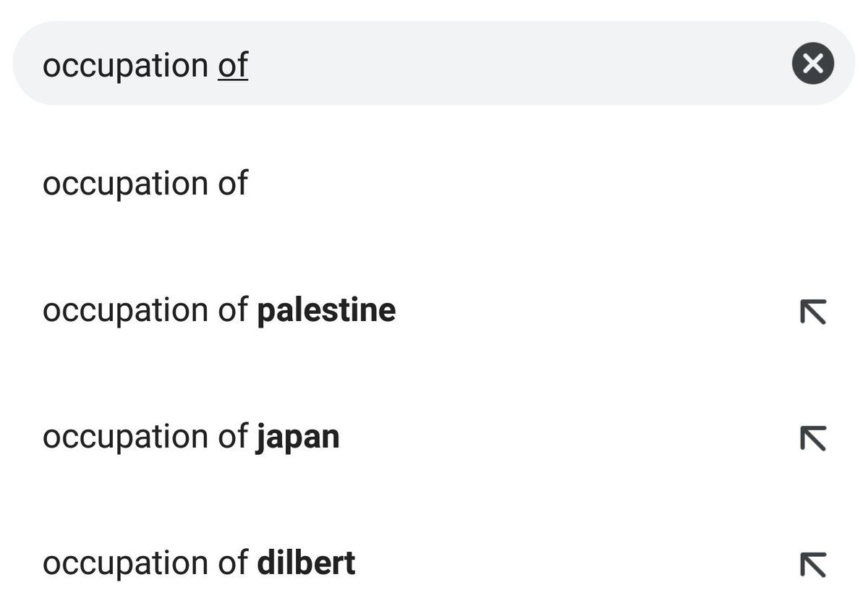The image size is (868, 606).
Task: Fill query using the arrow beside japan
Action: pyautogui.click(x=813, y=438)
